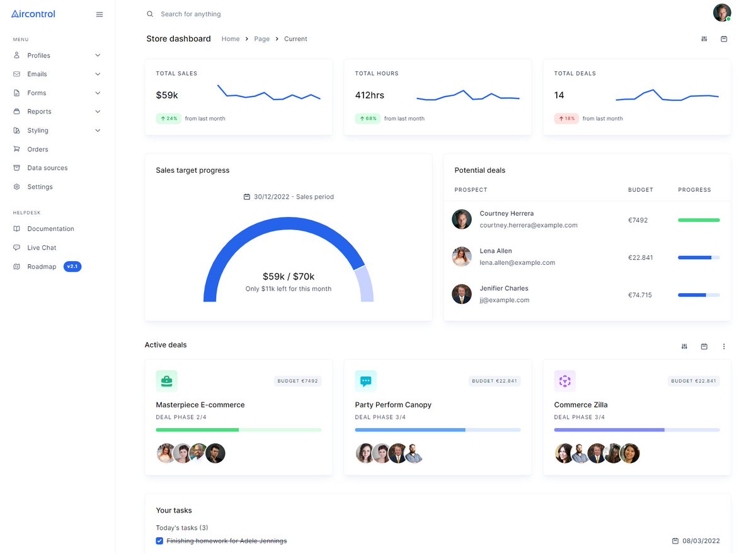Click the Live Chat icon in the sidebar
The height and width of the screenshot is (553, 756).
15,247
